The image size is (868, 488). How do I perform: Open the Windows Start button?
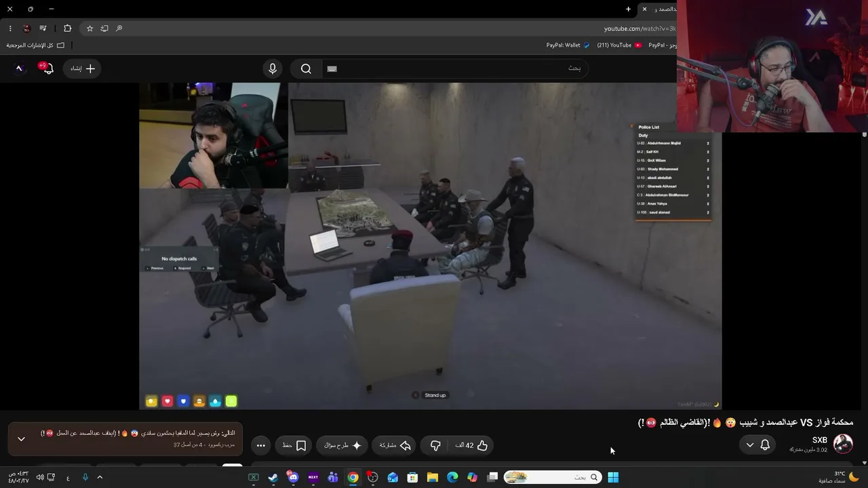[x=613, y=477]
